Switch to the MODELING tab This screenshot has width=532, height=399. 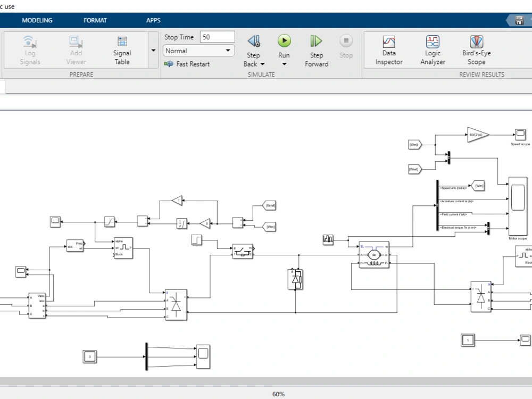click(x=37, y=20)
